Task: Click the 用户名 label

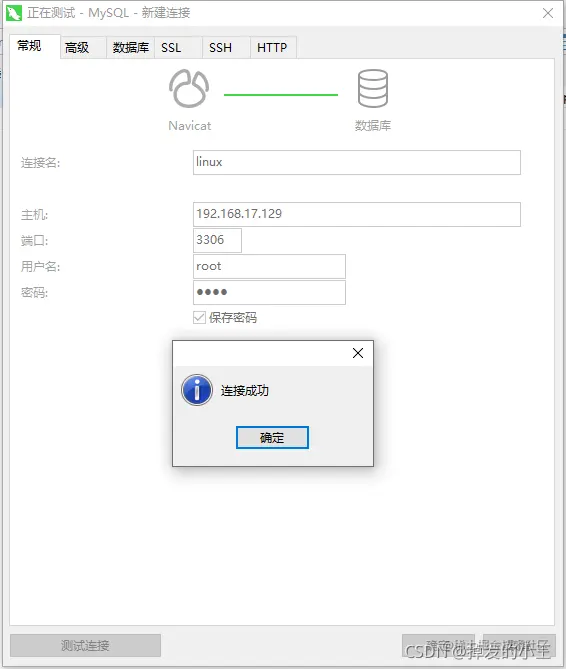Action: pyautogui.click(x=41, y=267)
